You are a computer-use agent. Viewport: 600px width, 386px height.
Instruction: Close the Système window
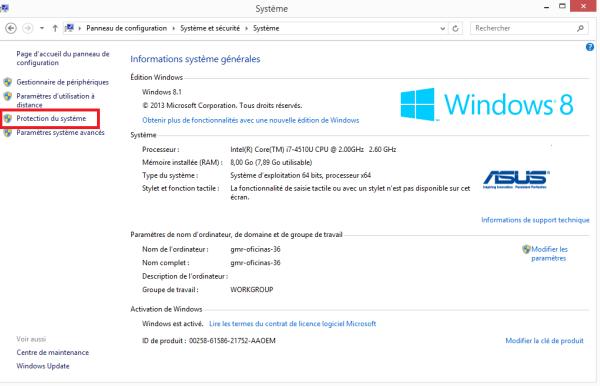[583, 6]
